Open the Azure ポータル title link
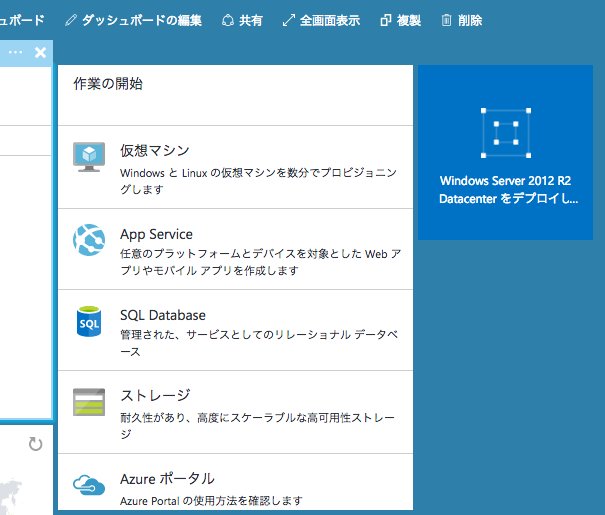Screen dimensions: 605x515 [167, 479]
